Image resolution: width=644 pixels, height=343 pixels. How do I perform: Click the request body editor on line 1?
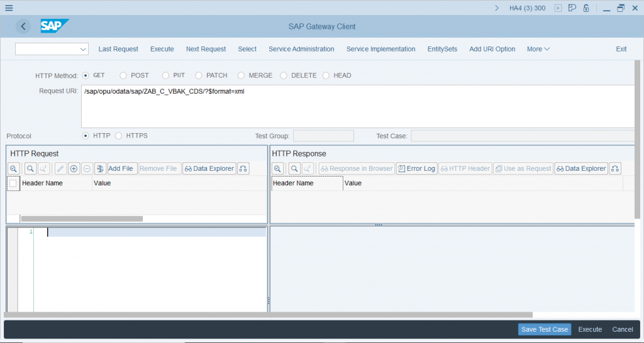(x=156, y=232)
